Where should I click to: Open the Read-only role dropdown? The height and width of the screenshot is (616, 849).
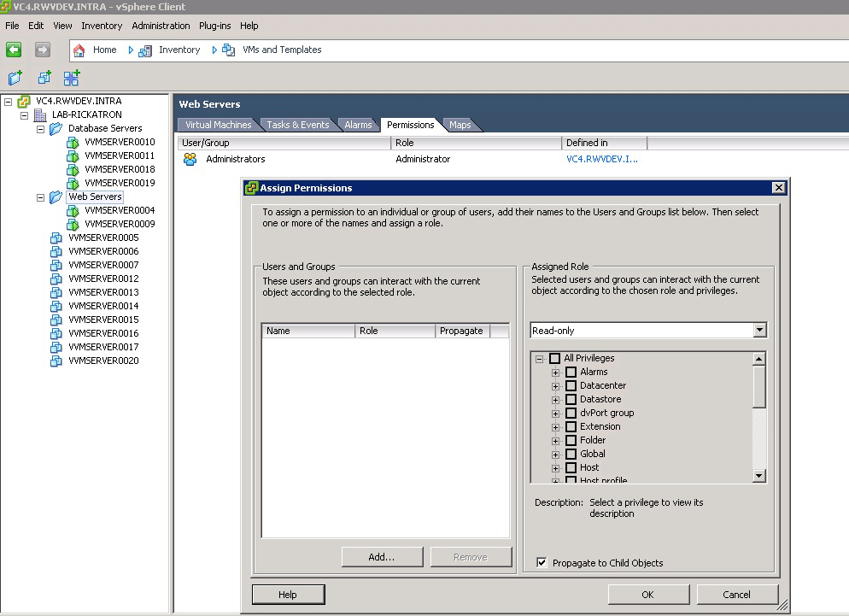759,330
